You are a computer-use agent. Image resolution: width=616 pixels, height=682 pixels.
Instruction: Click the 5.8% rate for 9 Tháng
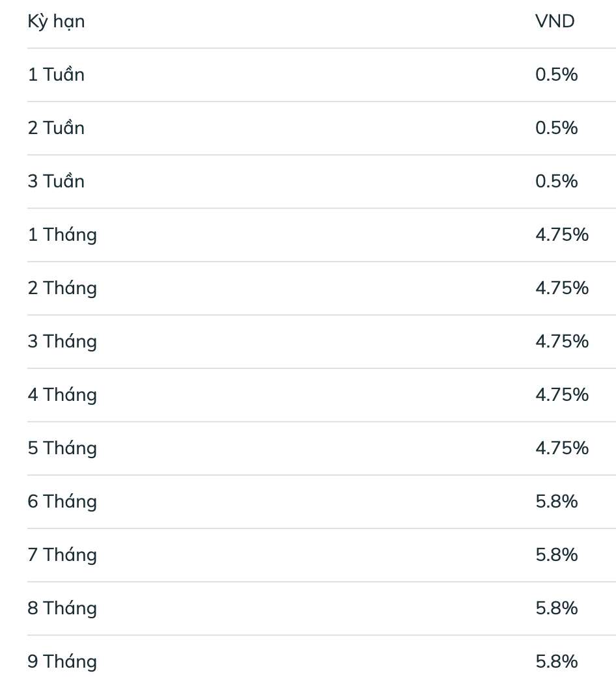point(556,662)
